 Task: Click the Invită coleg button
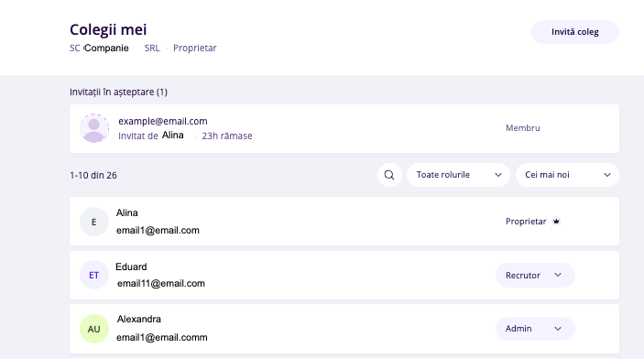575,32
